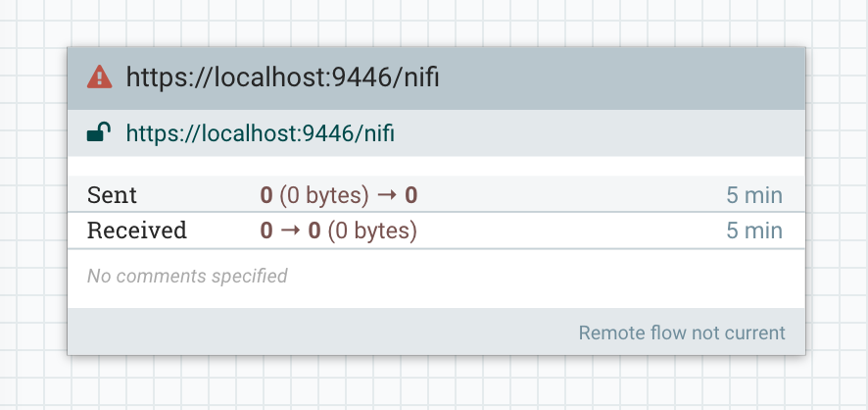Click the "No comments specified" text
The height and width of the screenshot is (410, 868).
(187, 276)
